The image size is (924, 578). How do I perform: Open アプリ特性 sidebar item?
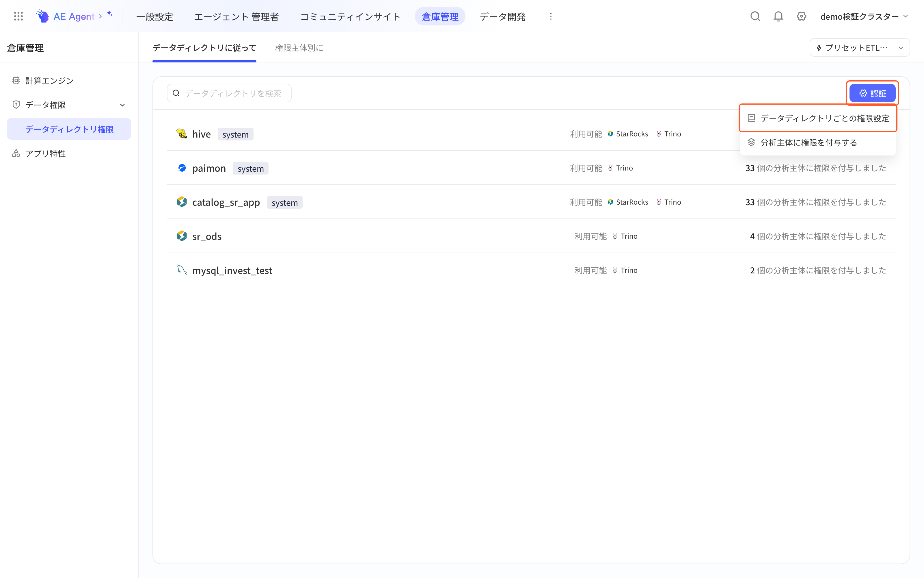point(69,153)
